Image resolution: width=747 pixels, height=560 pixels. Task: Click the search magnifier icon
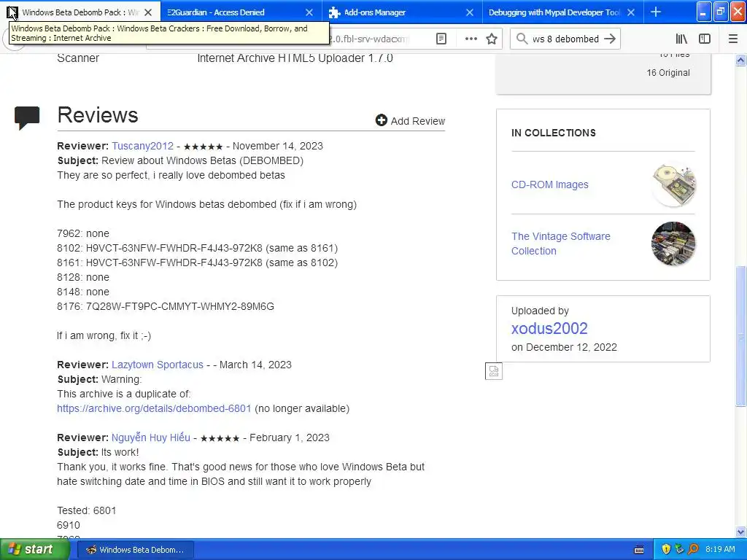click(x=522, y=39)
